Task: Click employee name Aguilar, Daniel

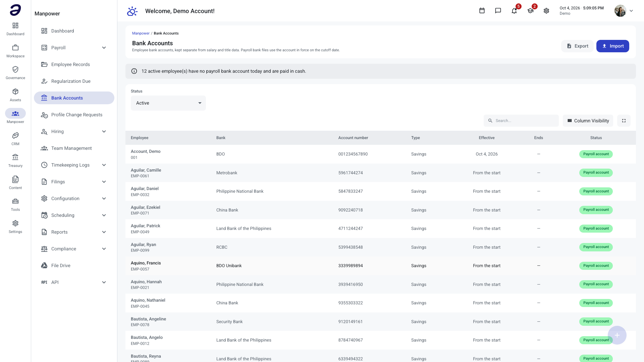Action: (x=145, y=189)
